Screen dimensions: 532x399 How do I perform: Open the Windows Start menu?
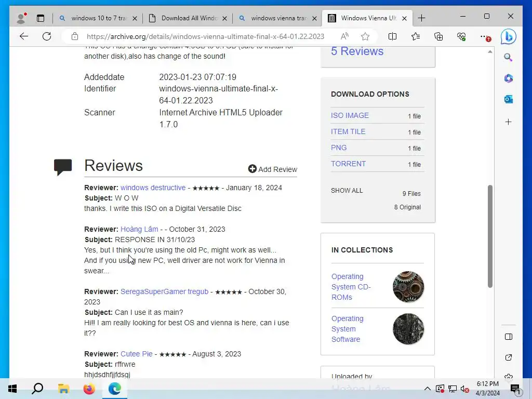12,389
